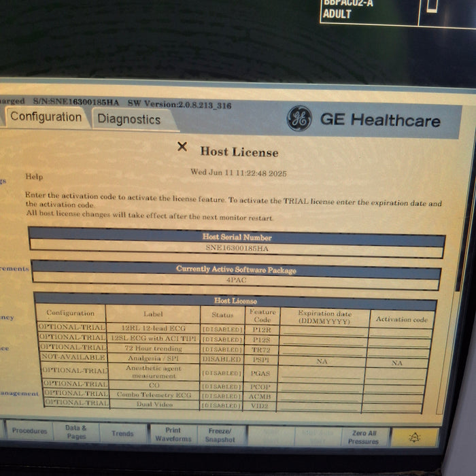Select the active software package value 4PAC
Screen dimensions: 476x476
coord(236,280)
